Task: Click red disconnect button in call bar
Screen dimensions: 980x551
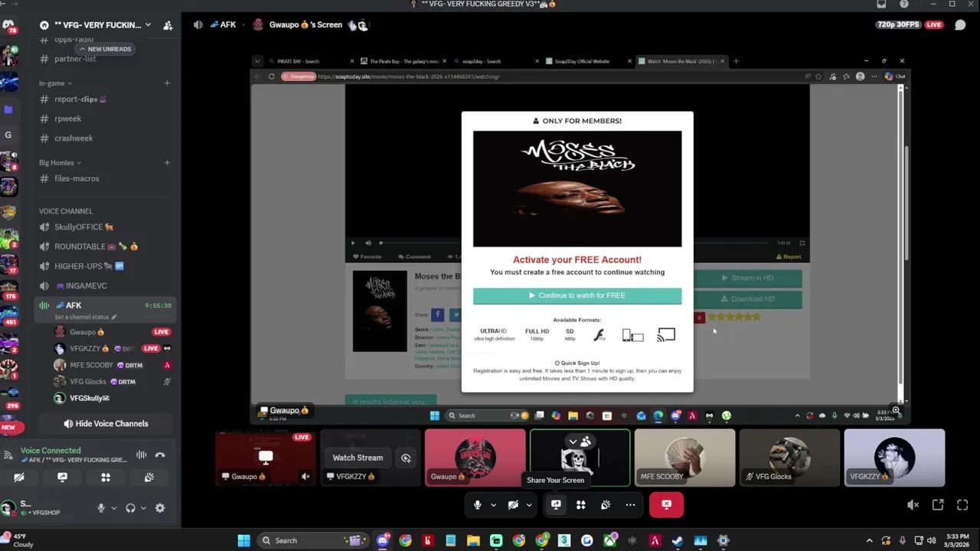Action: point(666,504)
